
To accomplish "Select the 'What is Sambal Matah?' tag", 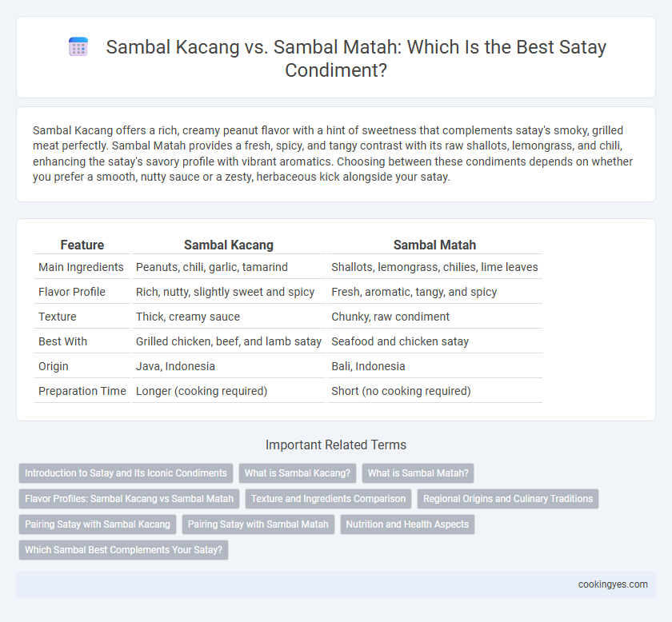I will [x=418, y=473].
